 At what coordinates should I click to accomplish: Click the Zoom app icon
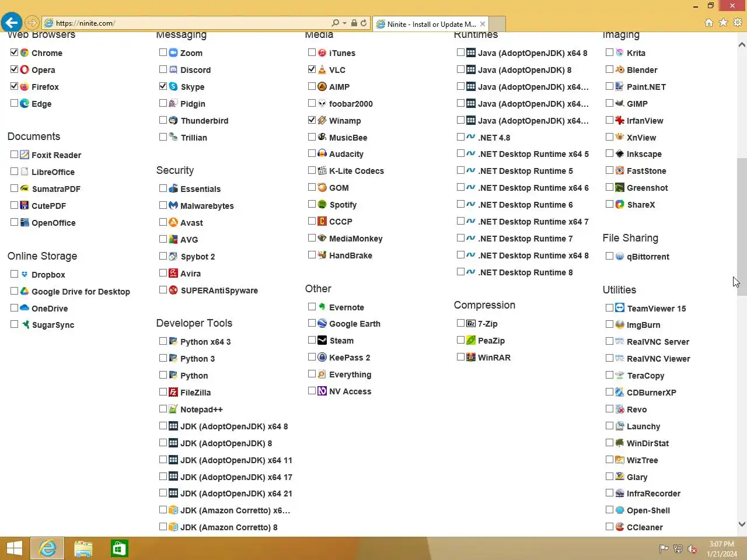(x=173, y=52)
